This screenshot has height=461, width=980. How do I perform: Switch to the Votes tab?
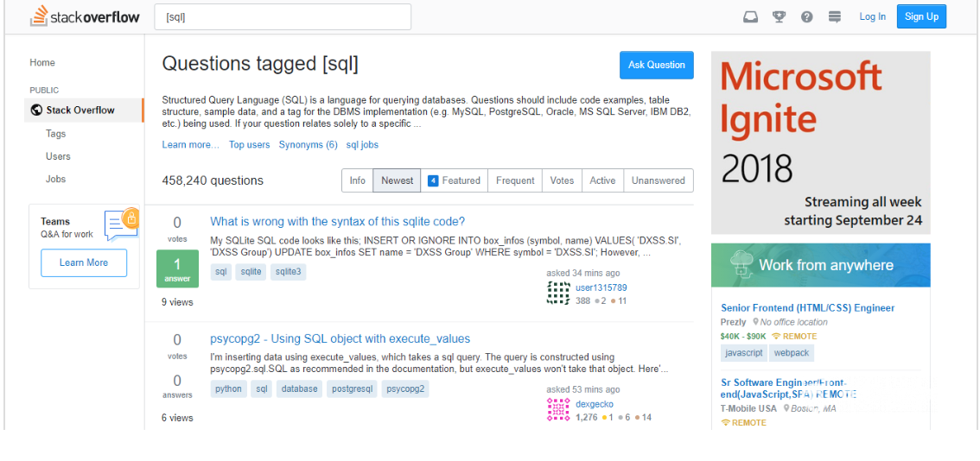562,180
